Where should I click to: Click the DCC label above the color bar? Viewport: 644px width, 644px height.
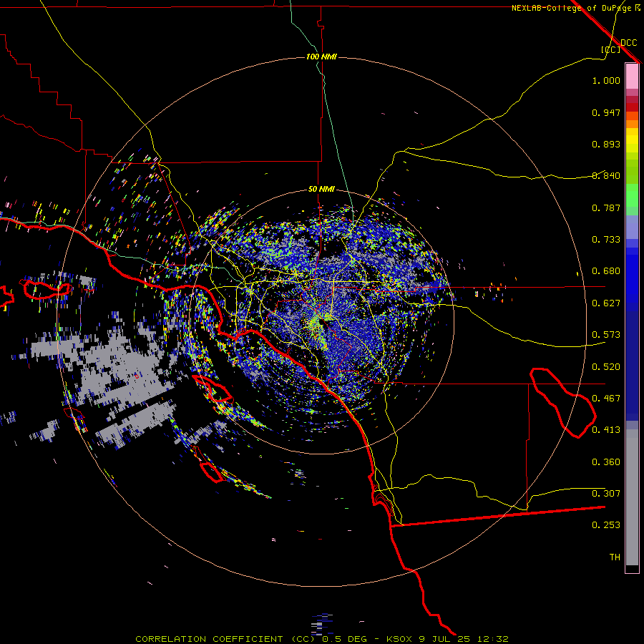tap(628, 42)
